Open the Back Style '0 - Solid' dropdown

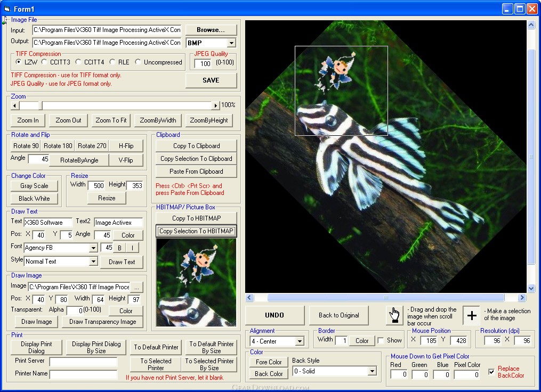[372, 371]
